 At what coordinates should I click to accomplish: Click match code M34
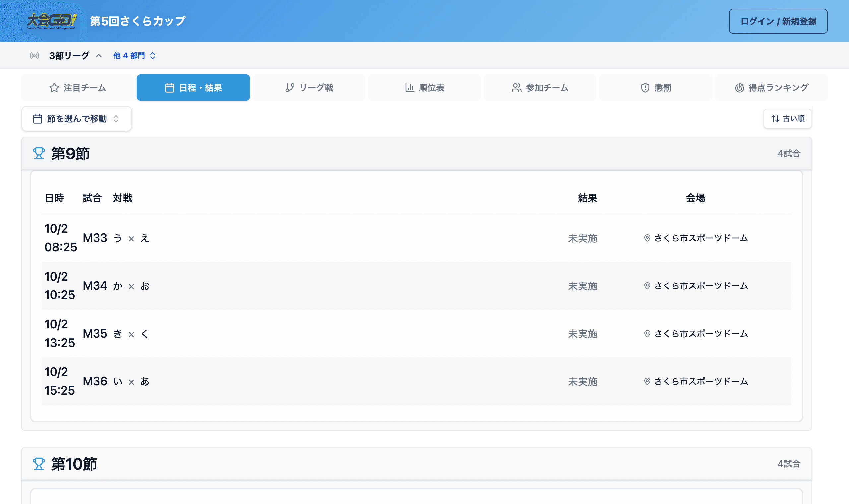(x=95, y=286)
